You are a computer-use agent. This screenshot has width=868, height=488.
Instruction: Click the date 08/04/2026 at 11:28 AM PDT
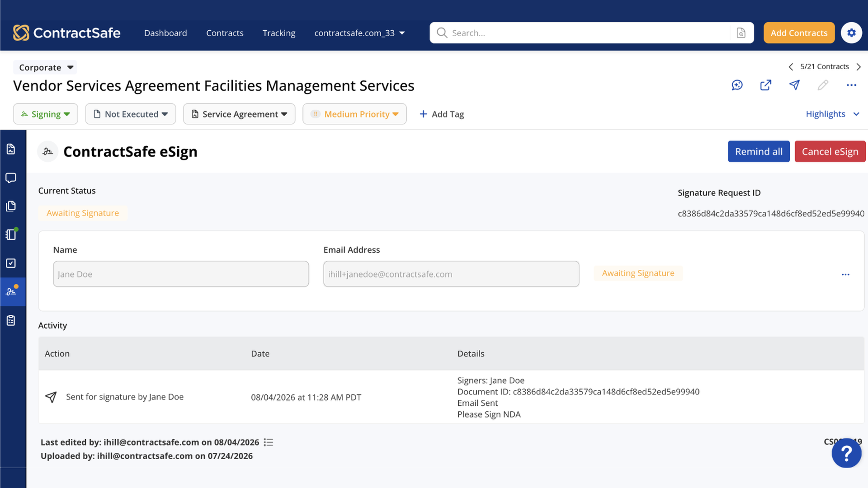click(306, 397)
